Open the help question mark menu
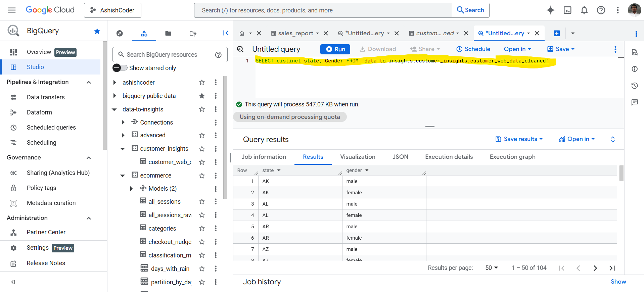 (601, 10)
